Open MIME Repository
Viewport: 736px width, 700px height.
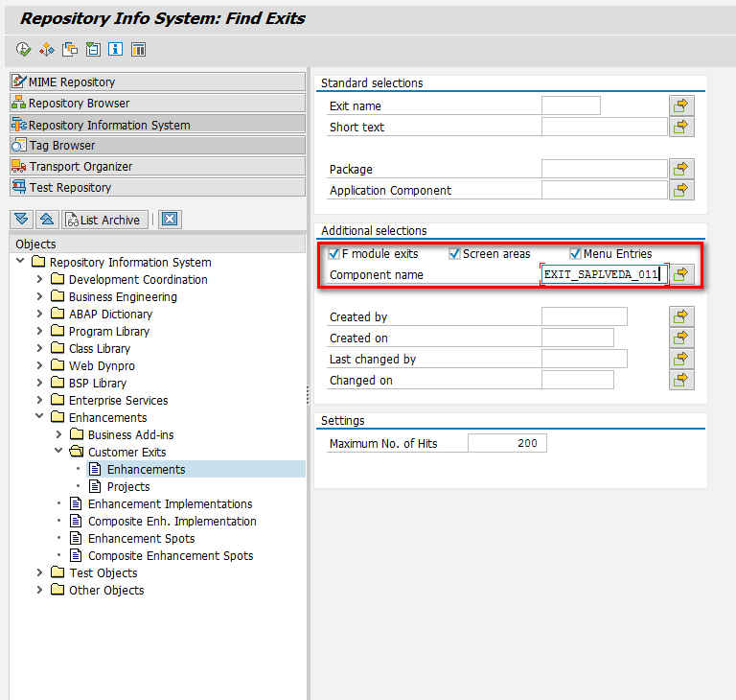click(158, 82)
